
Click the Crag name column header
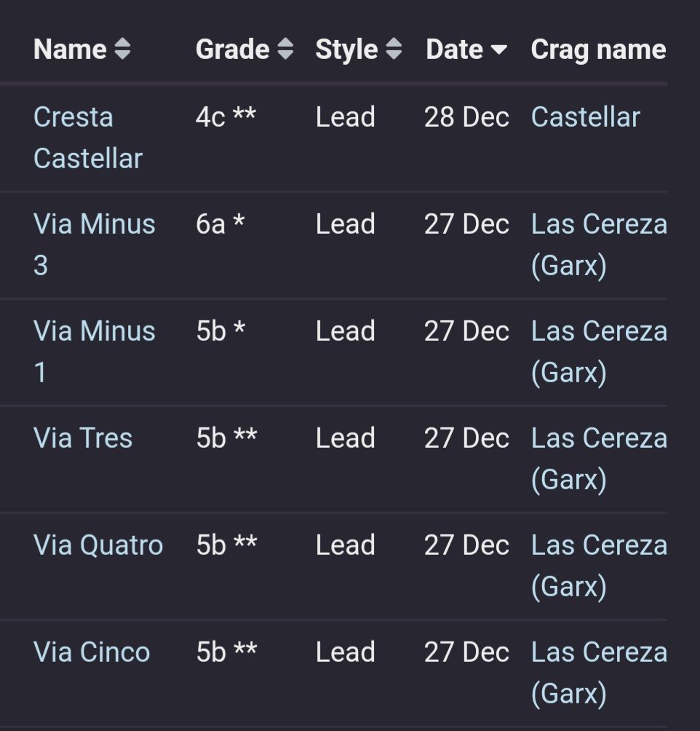tap(598, 50)
